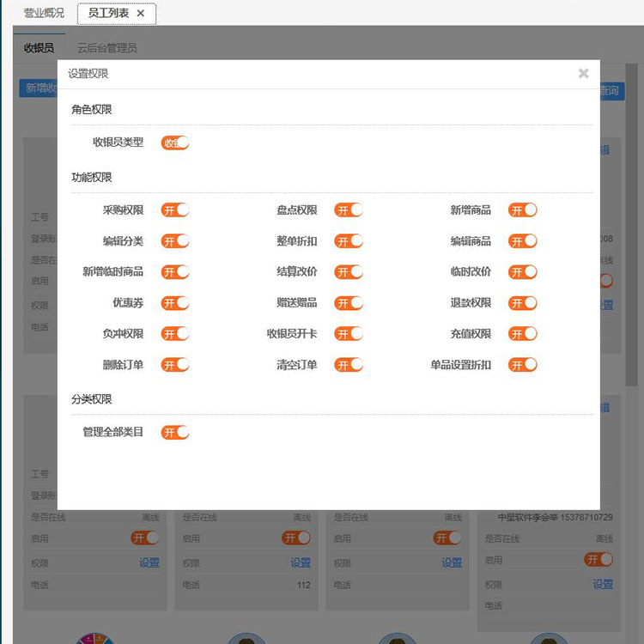Open 设置 link in 中星软件李会举 card

coord(603,584)
